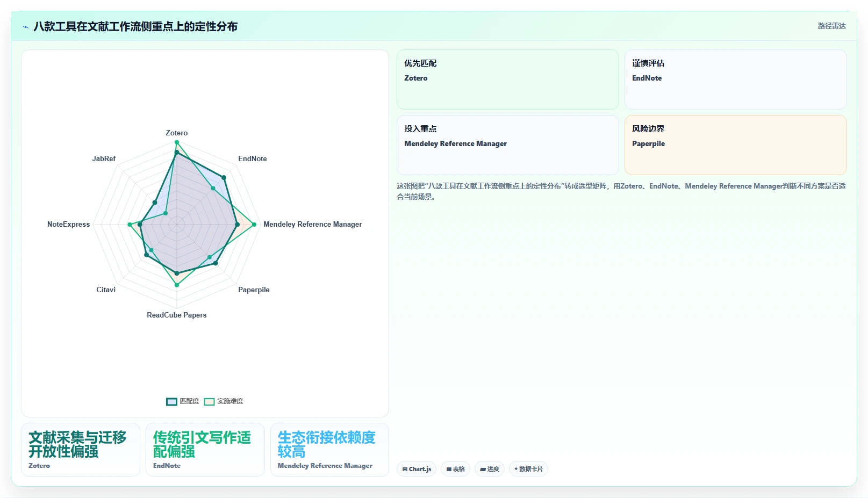Click the 实施难度 data point at ReadCube Papers
The width and height of the screenshot is (868, 498).
177,285
